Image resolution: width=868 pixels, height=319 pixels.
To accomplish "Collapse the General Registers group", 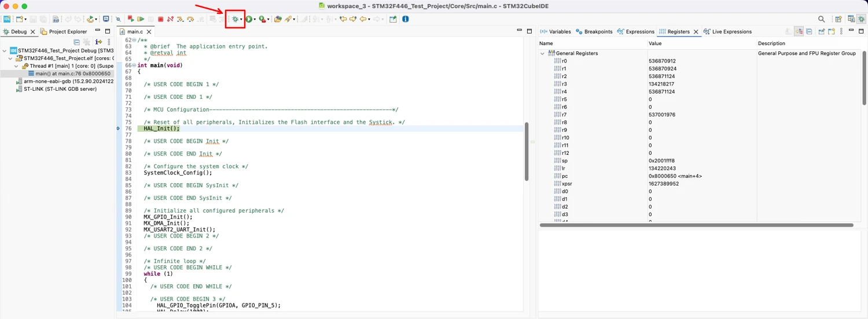I will [543, 53].
